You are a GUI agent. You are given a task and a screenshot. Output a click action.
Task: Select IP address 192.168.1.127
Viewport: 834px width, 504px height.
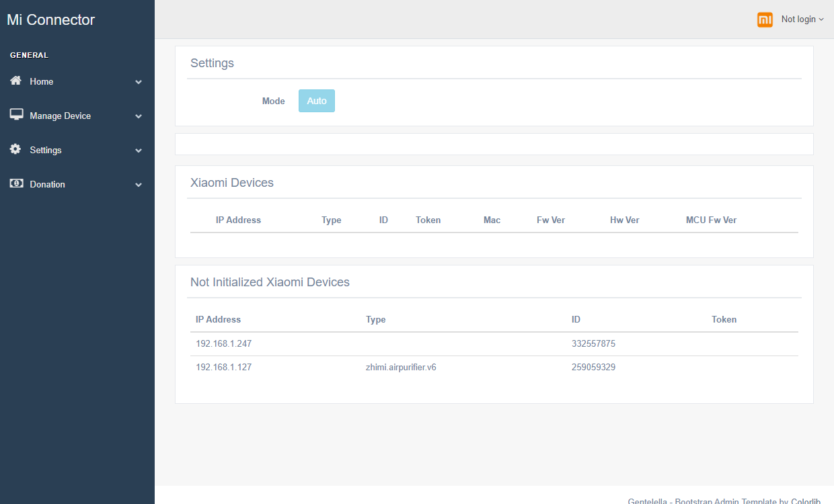224,367
